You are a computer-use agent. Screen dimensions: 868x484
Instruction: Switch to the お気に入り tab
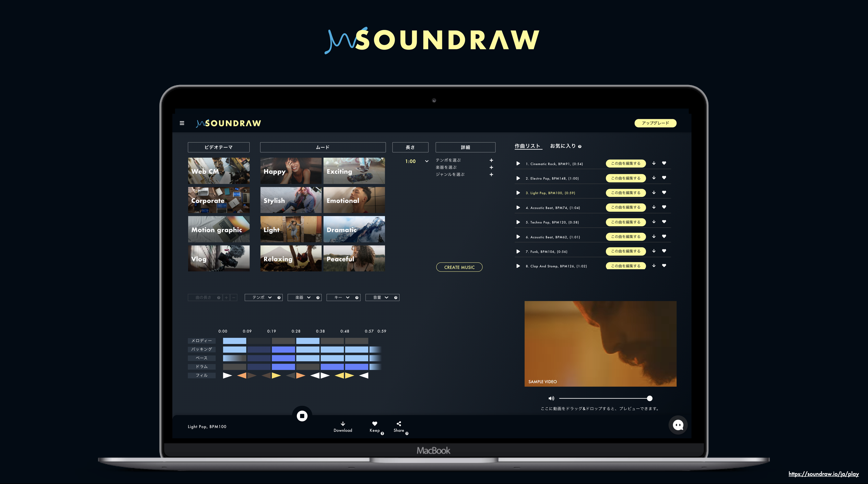point(563,146)
